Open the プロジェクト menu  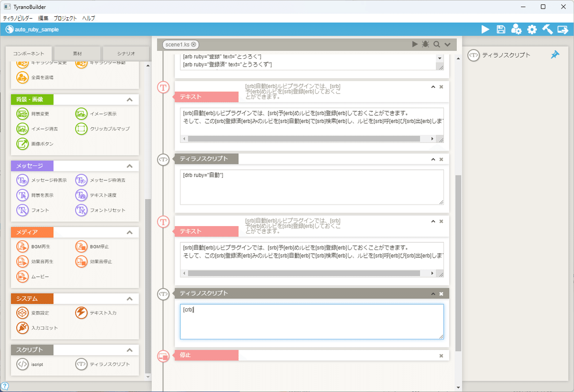tap(66, 18)
